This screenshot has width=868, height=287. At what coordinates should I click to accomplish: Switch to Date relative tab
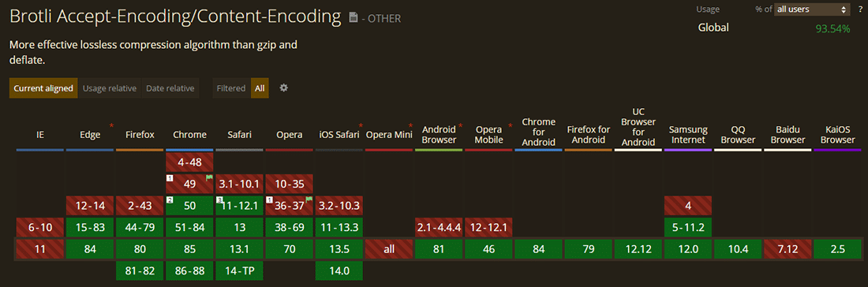[170, 88]
